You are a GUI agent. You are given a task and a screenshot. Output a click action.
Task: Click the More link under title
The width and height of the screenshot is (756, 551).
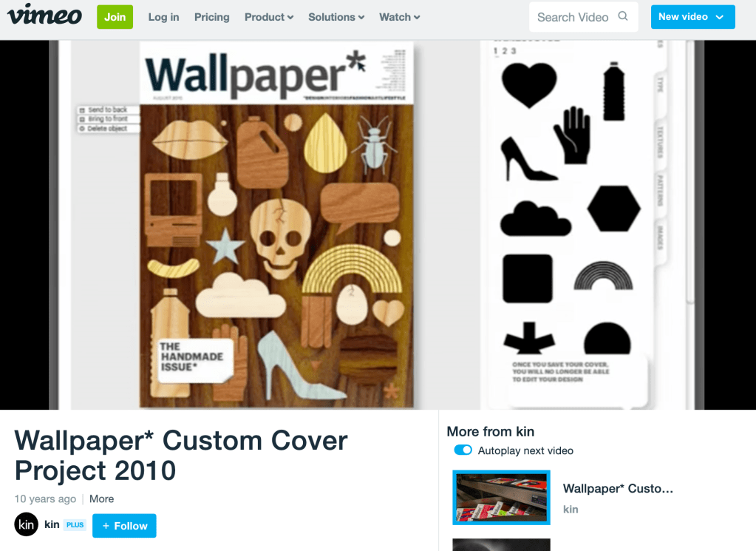click(x=102, y=499)
